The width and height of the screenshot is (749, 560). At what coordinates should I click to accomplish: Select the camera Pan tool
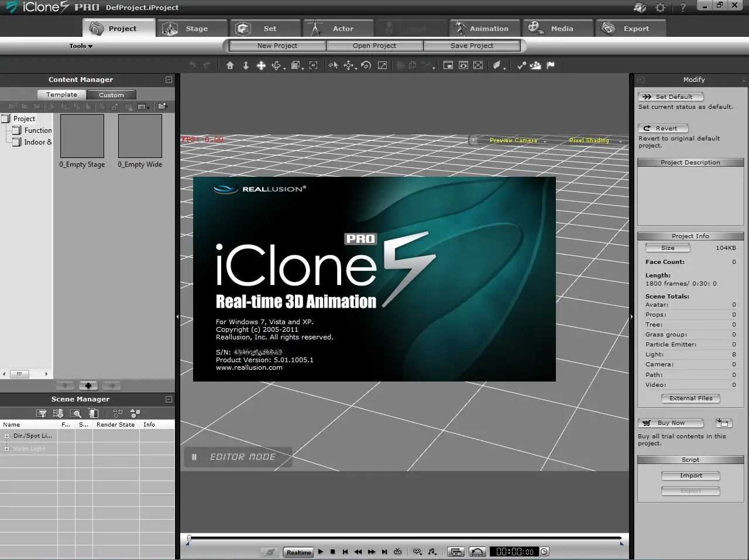point(262,66)
